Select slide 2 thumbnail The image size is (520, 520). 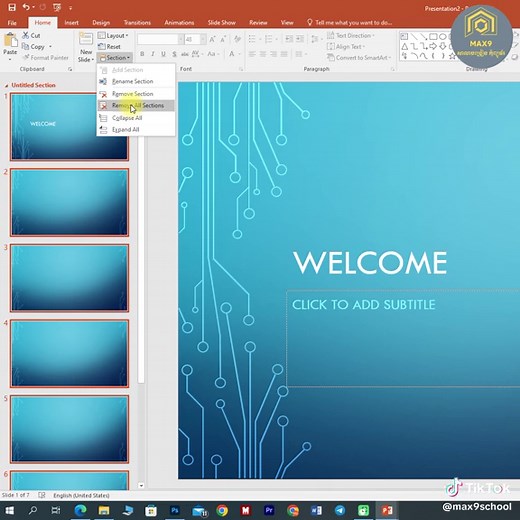(69, 202)
